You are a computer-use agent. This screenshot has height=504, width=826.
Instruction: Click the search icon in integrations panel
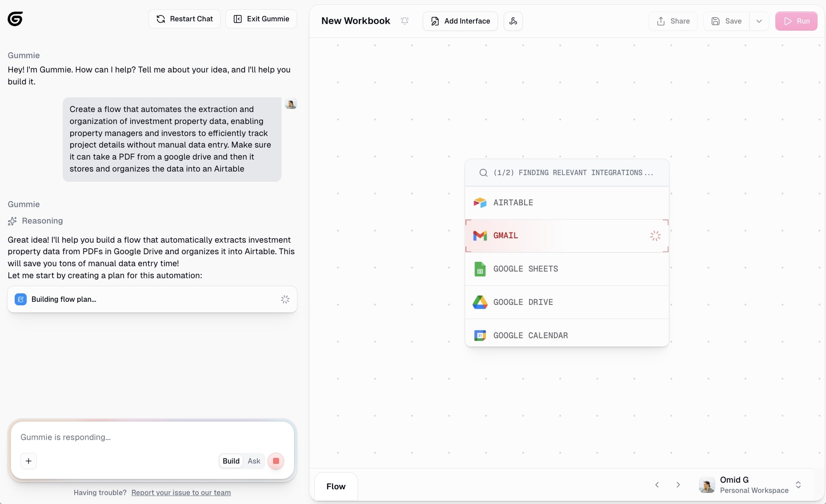coord(483,172)
